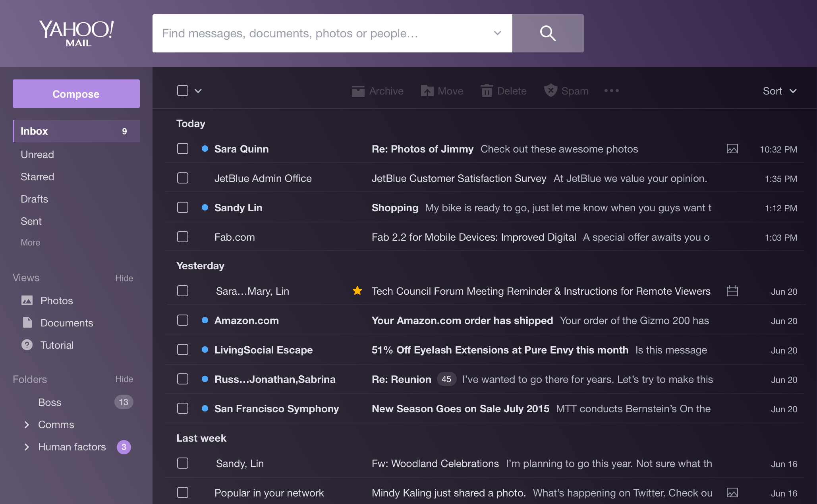Expand the Human factors folder

tap(26, 447)
